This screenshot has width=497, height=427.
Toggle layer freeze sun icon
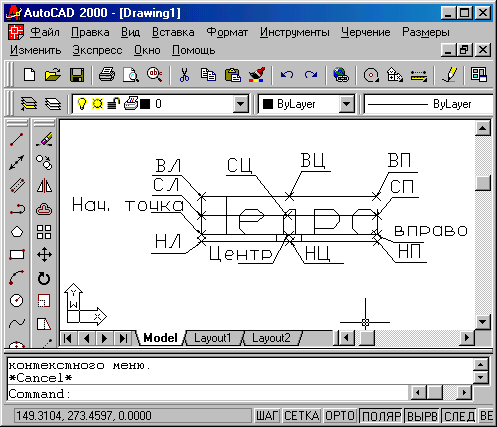tap(98, 104)
